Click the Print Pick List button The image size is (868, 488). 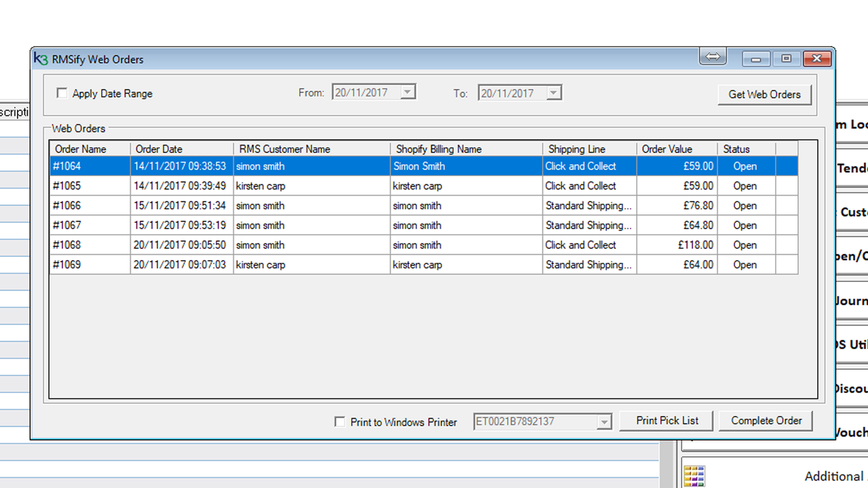point(667,420)
